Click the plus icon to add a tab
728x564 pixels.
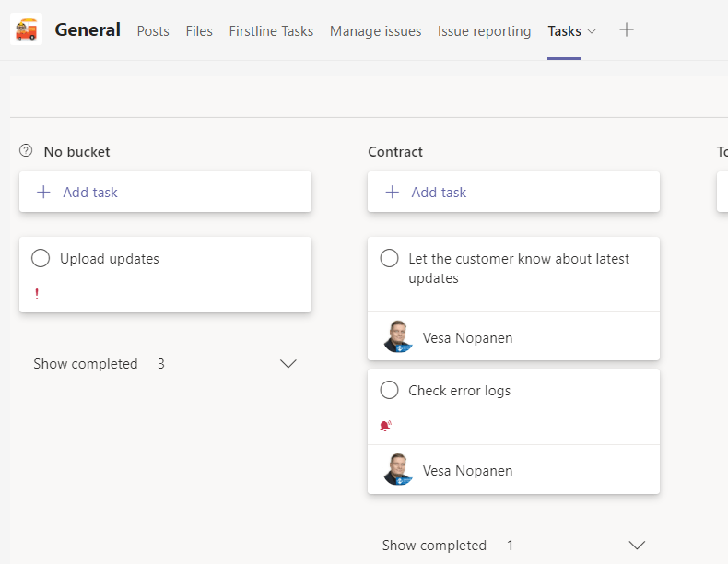627,30
